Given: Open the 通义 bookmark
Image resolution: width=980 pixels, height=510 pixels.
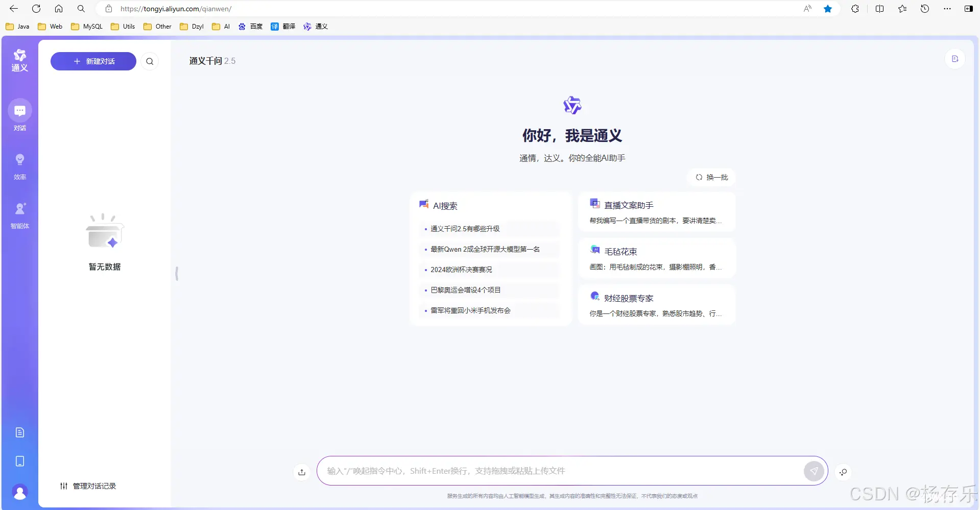Looking at the screenshot, I should point(316,27).
